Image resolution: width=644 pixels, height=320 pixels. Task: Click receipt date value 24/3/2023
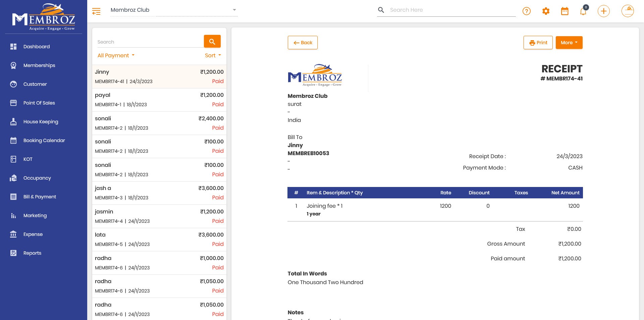click(570, 156)
